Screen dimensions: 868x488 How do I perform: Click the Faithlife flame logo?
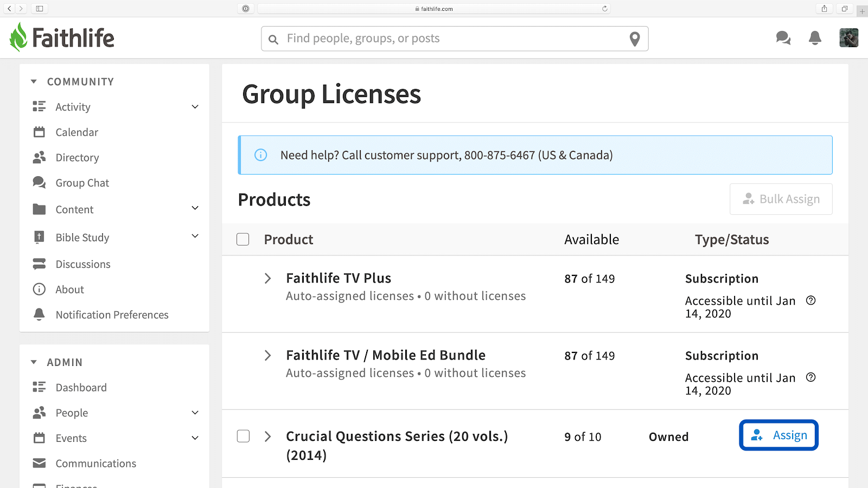click(x=18, y=37)
